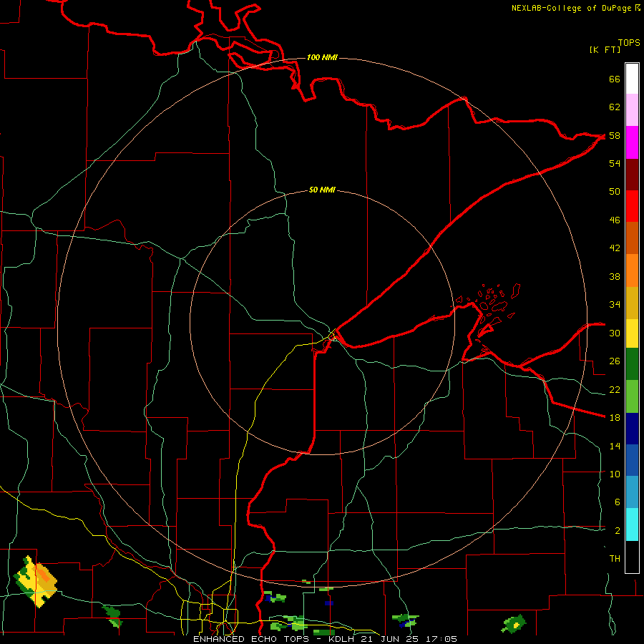Click the 34 legend value
The image size is (644, 644).
click(615, 305)
